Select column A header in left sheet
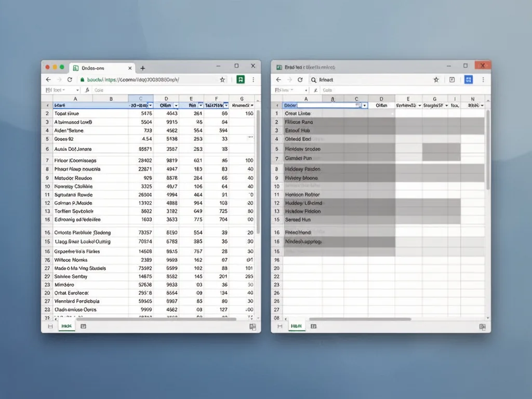The height and width of the screenshot is (399, 532). coord(75,99)
